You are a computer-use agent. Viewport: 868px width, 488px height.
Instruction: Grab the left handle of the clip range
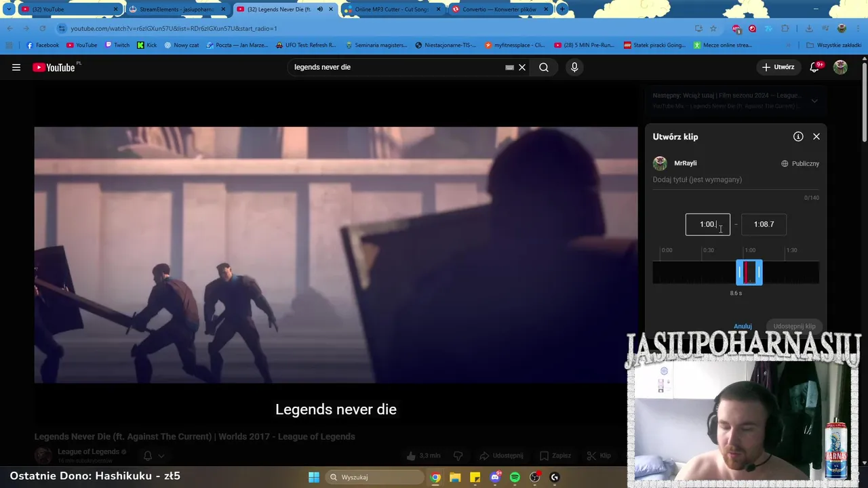tap(739, 272)
